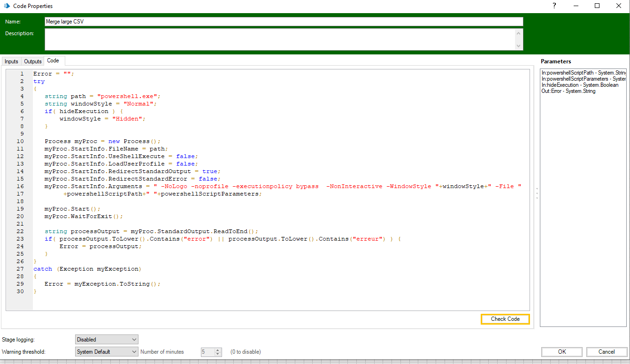
Task: Open the Stage logging dropdown
Action: [107, 339]
